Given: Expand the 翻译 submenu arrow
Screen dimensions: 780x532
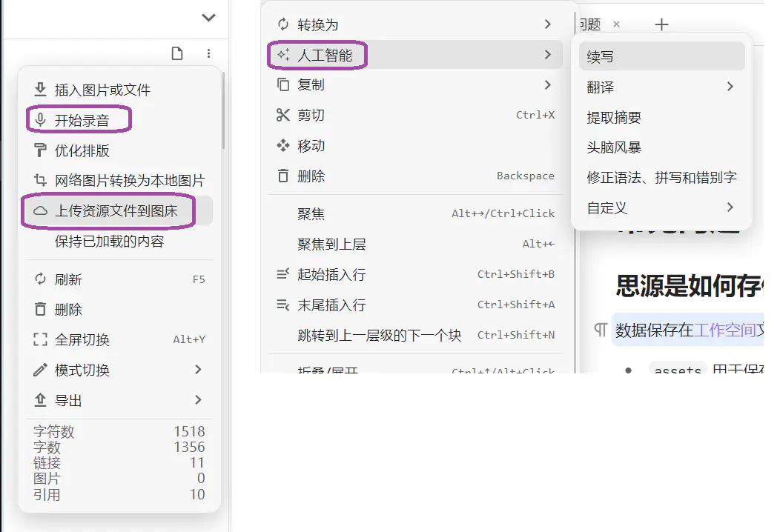Looking at the screenshot, I should 730,87.
